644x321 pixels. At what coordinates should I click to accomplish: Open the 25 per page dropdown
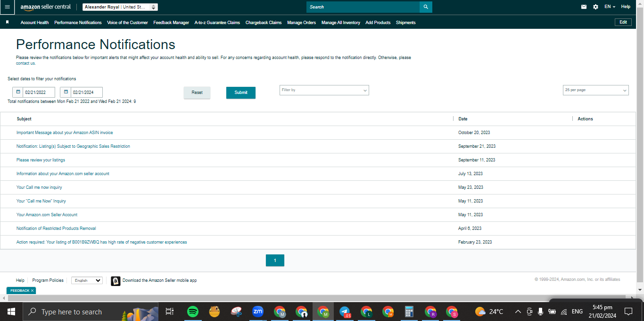596,90
